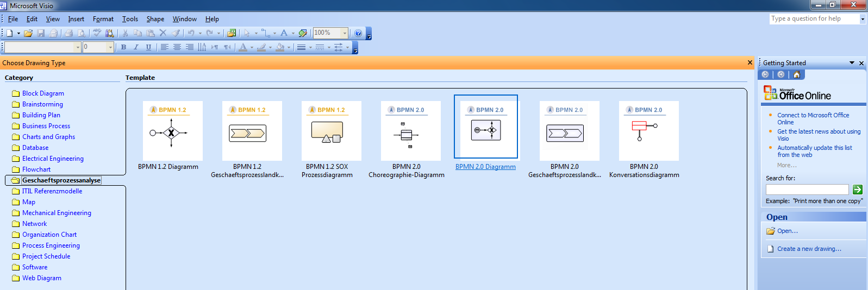The width and height of the screenshot is (868, 290).
Task: Toggle align right
Action: [189, 47]
